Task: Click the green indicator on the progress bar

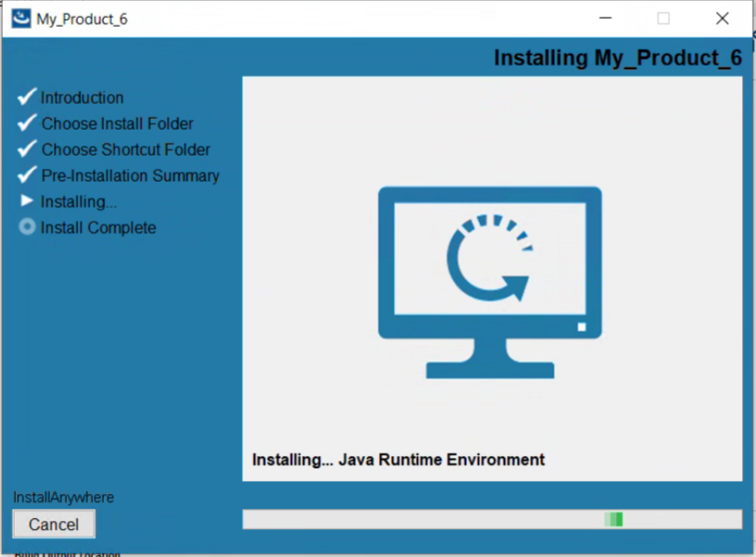Action: [613, 519]
